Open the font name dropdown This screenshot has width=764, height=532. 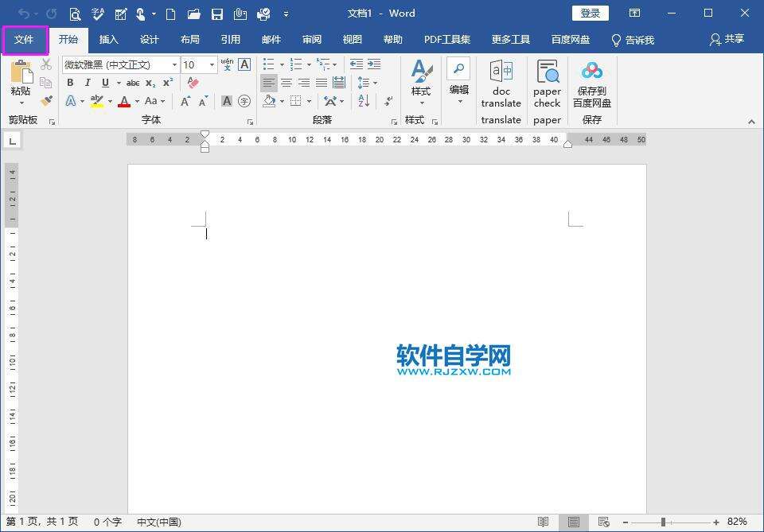[x=173, y=64]
